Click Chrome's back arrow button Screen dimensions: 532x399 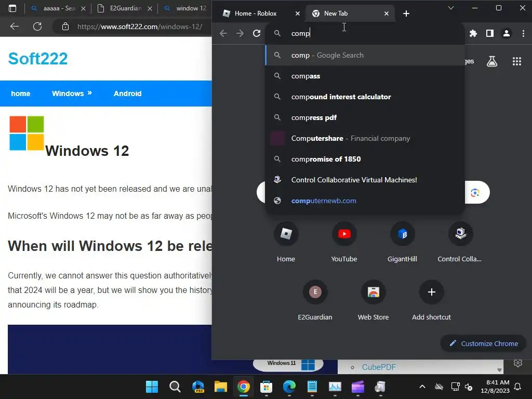point(223,33)
